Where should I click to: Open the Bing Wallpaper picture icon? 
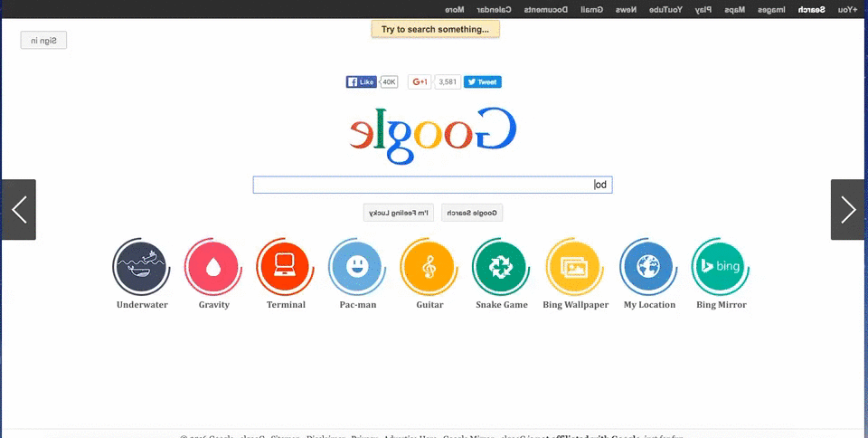574,268
